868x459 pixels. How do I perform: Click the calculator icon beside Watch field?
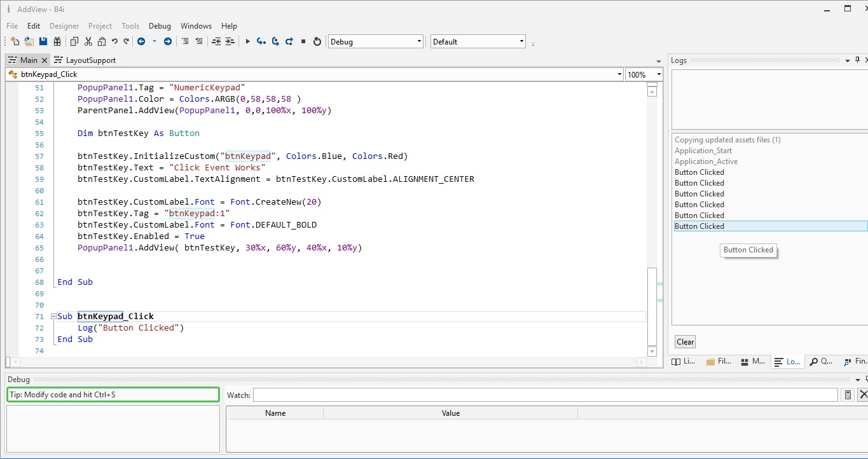848,395
